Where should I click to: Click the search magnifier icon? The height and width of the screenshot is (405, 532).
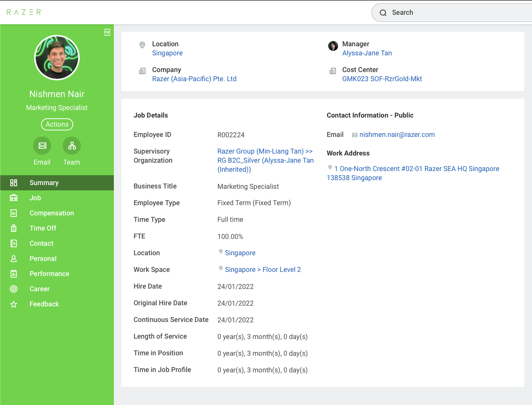pos(383,13)
